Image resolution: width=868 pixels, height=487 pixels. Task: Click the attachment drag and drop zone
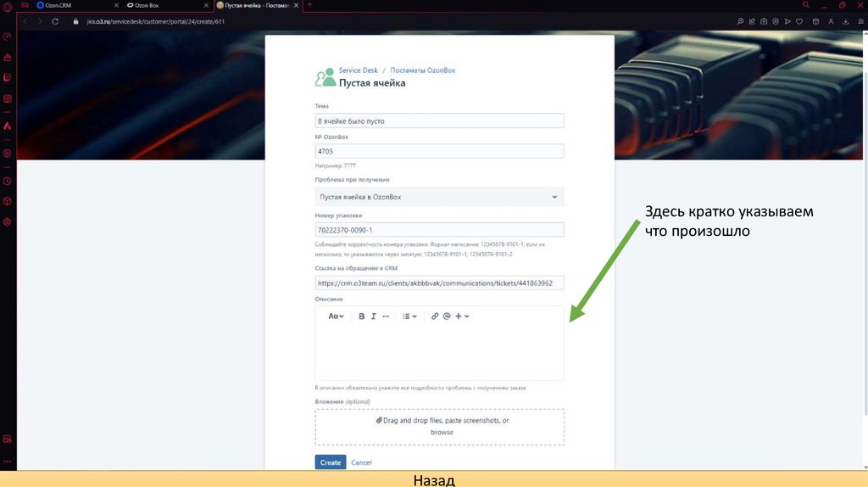click(440, 427)
